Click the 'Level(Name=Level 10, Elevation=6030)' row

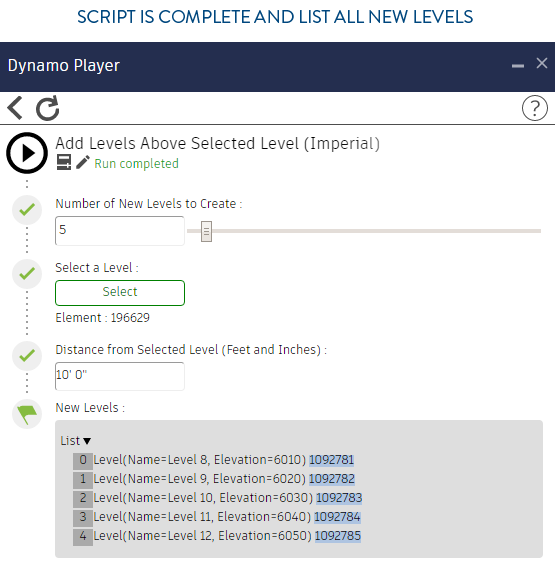[x=203, y=498]
